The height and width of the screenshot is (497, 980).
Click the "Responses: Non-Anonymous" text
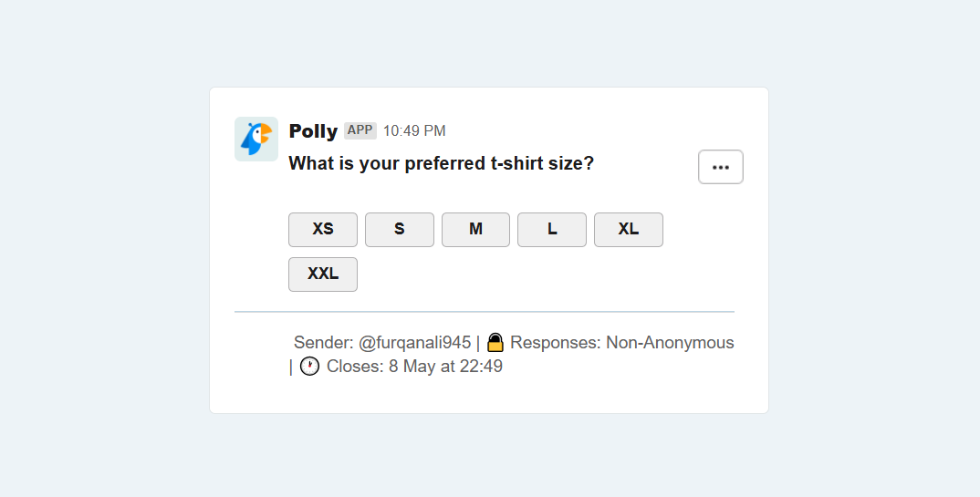click(x=622, y=343)
